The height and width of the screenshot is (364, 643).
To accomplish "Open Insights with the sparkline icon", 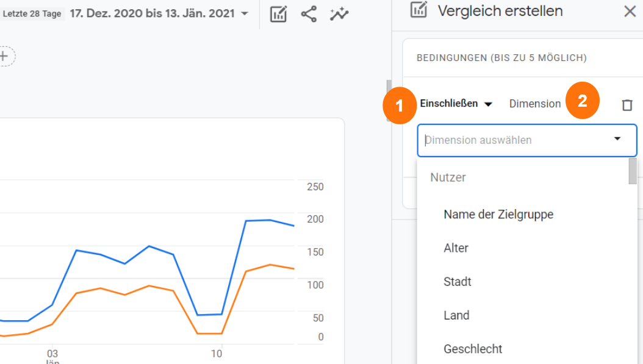I will point(339,14).
